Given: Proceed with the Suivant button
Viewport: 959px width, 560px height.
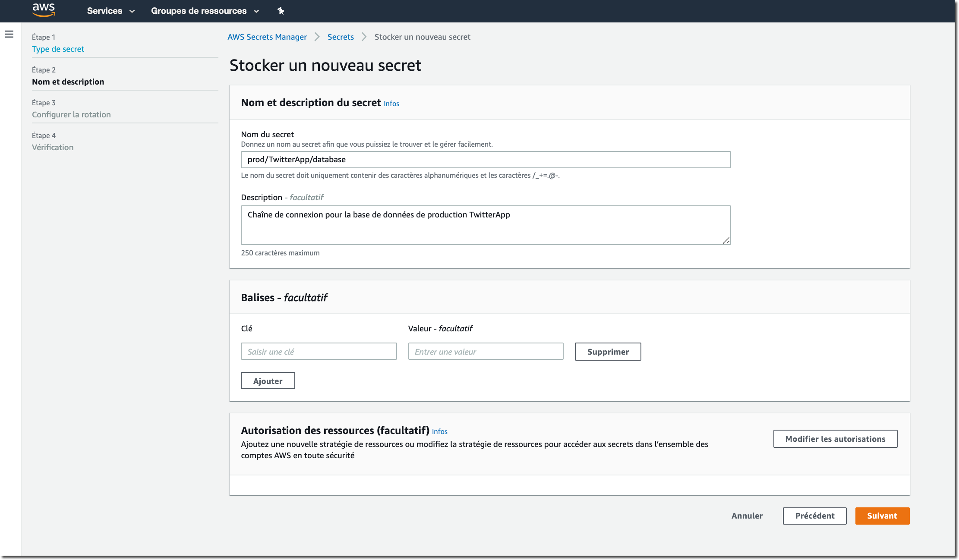Looking at the screenshot, I should click(882, 516).
